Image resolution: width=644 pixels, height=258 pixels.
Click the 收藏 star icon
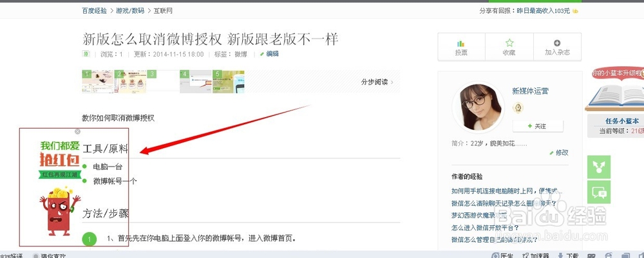tap(509, 43)
